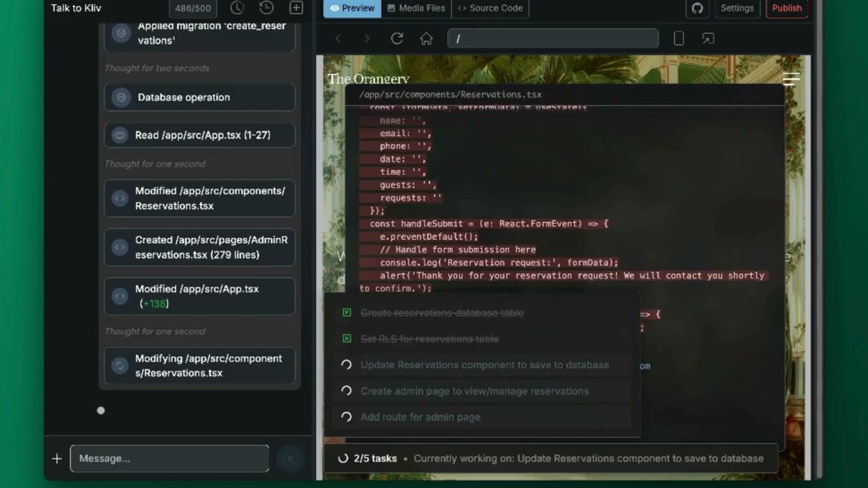Image resolution: width=868 pixels, height=488 pixels.
Task: Click spinner beside Add route for admin page
Action: click(x=347, y=417)
